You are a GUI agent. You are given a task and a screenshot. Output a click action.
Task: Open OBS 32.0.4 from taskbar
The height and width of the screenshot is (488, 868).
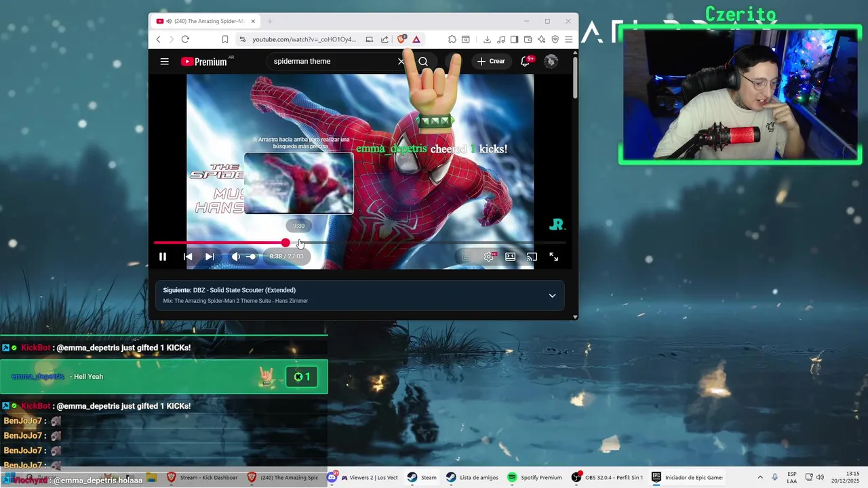[x=608, y=477]
